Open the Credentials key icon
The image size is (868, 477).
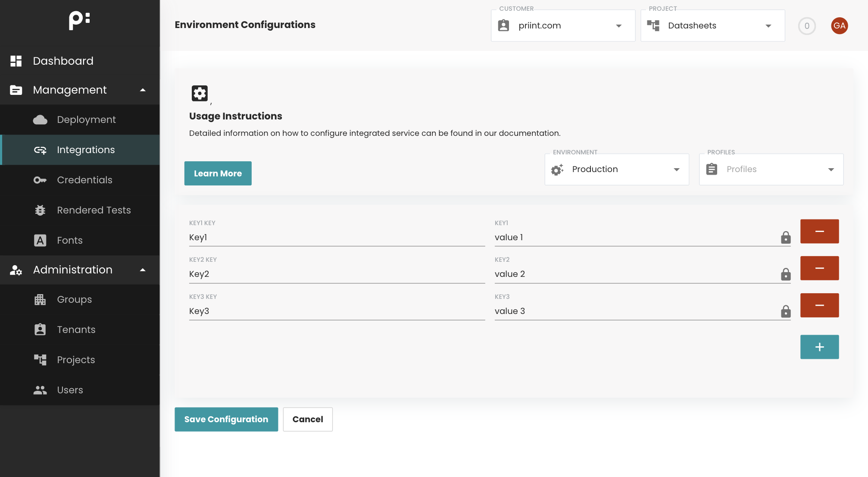pos(40,180)
